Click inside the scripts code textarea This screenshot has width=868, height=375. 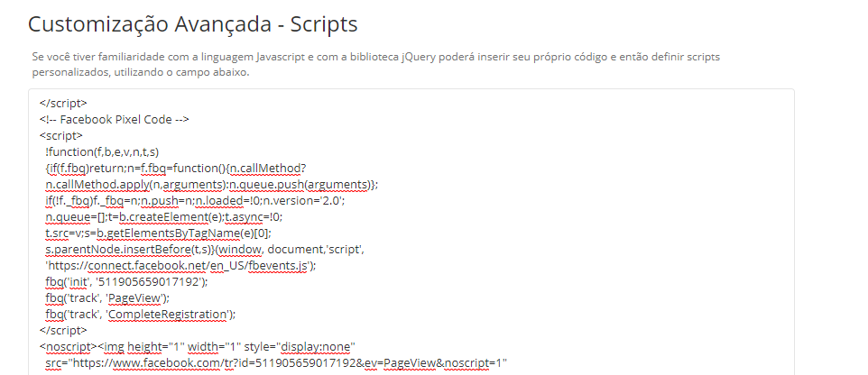pos(411,233)
